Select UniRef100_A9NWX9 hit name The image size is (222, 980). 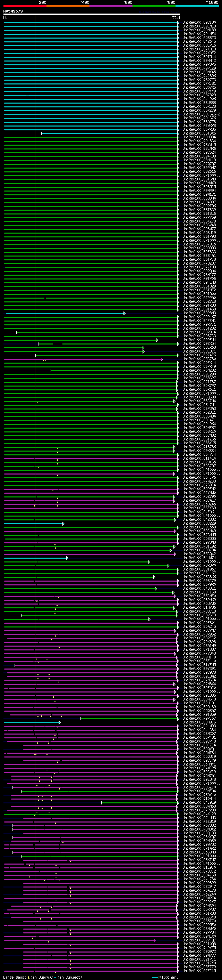(199, 183)
